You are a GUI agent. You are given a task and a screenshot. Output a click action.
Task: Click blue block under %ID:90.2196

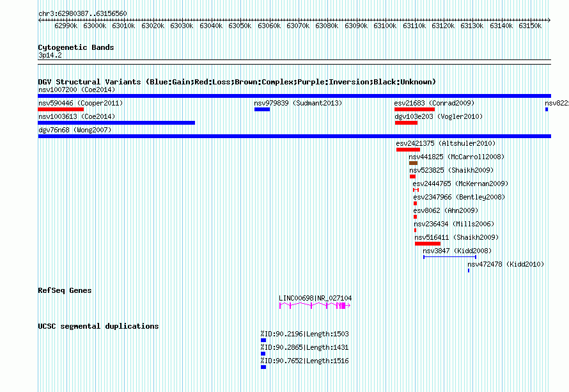(263, 340)
